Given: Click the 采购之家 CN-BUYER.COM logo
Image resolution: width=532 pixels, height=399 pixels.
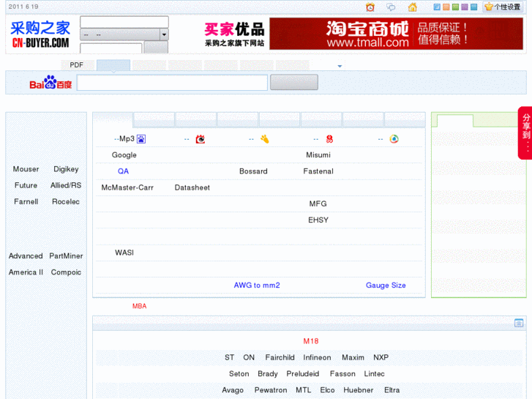Looking at the screenshot, I should 40,34.
